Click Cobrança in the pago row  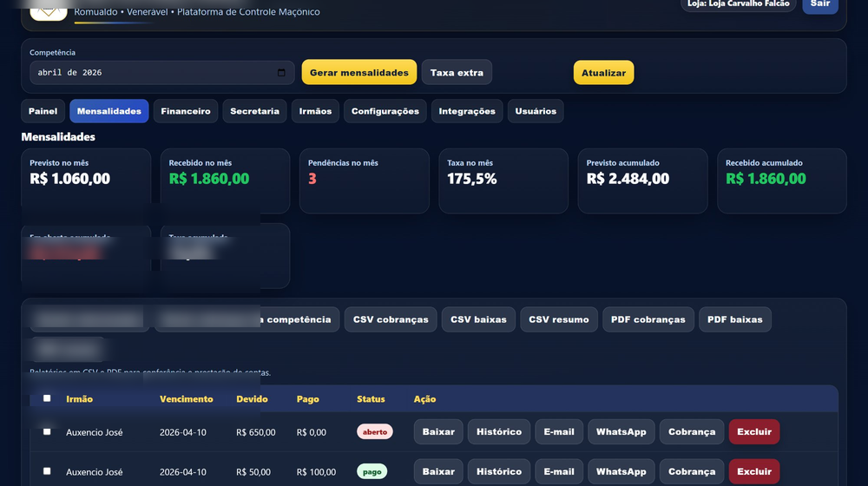coord(692,471)
